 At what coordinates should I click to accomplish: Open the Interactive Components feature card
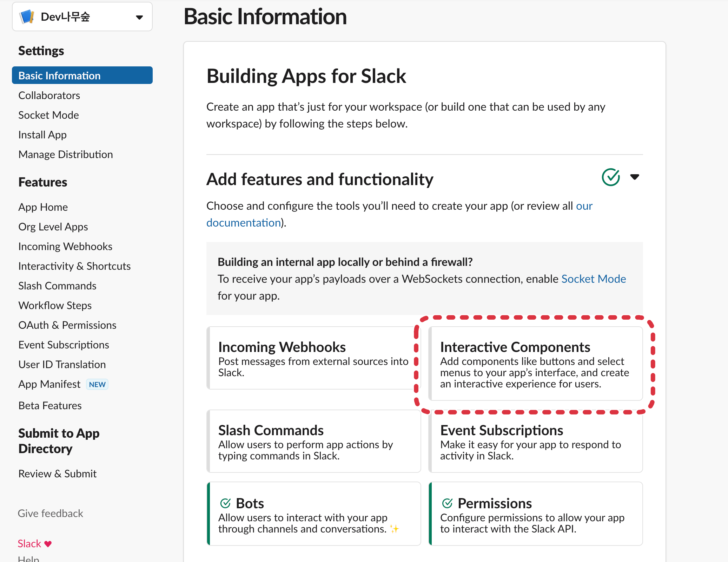pyautogui.click(x=535, y=364)
